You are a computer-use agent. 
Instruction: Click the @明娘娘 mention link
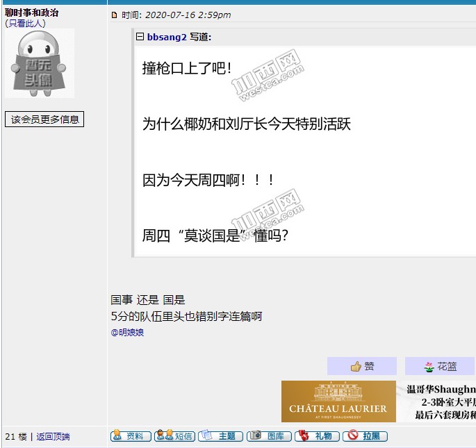[127, 333]
